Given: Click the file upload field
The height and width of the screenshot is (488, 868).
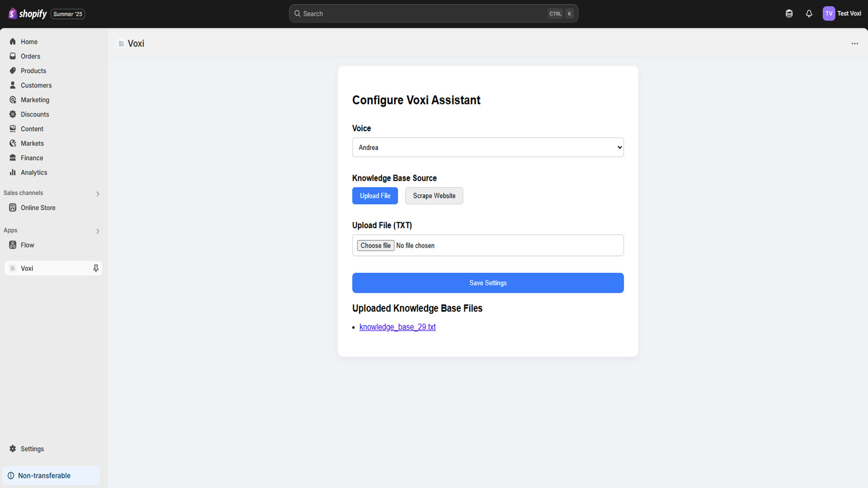Looking at the screenshot, I should (x=488, y=245).
